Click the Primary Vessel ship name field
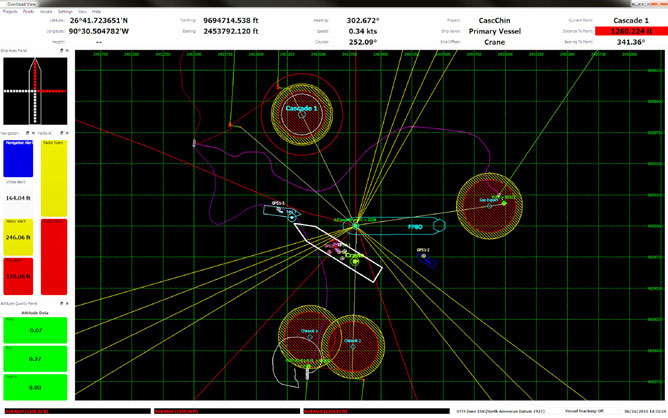This screenshot has height=418, width=668. tap(484, 31)
